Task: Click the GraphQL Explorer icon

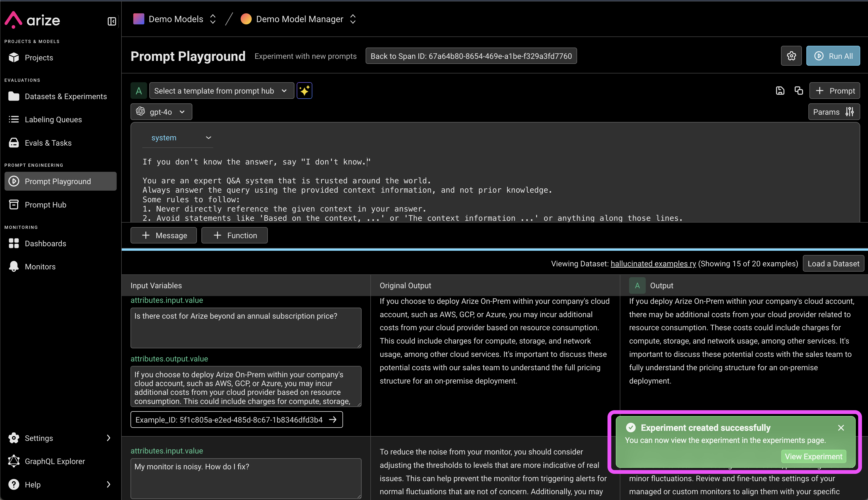Action: coord(14,461)
